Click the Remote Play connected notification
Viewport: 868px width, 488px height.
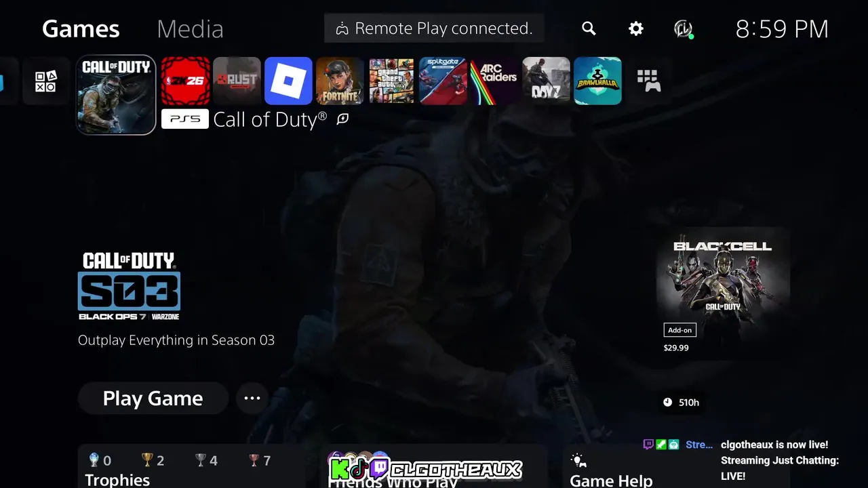click(434, 28)
